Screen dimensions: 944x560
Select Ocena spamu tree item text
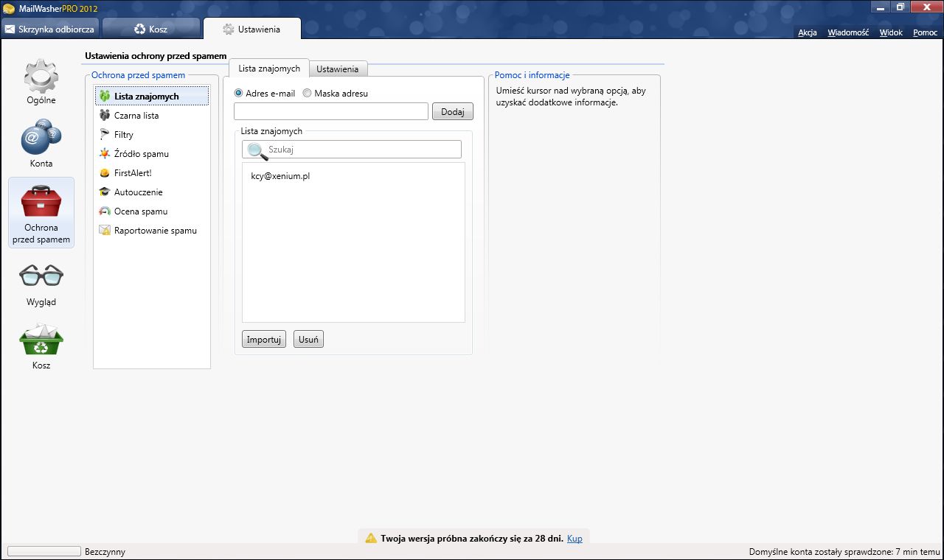[x=141, y=211]
